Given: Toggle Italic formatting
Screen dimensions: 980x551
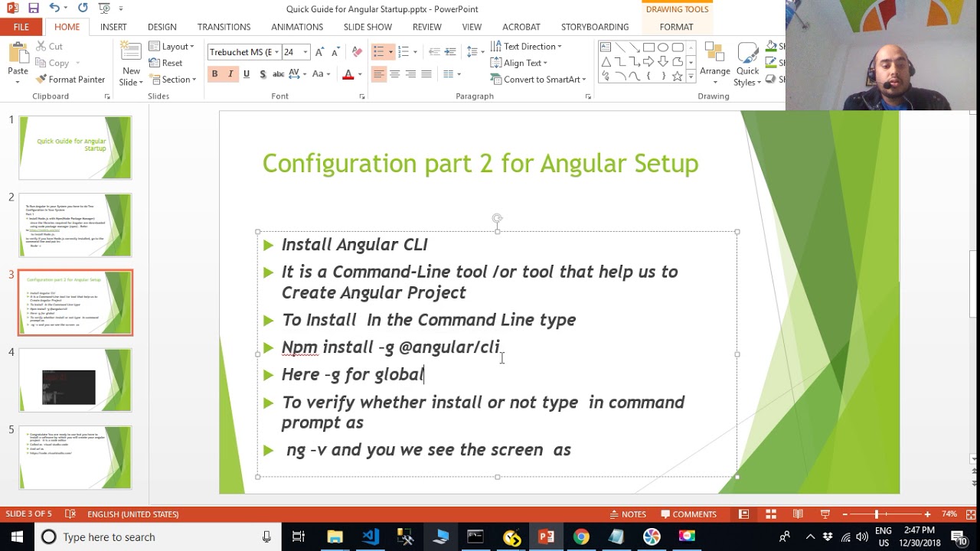Looking at the screenshot, I should coord(230,74).
